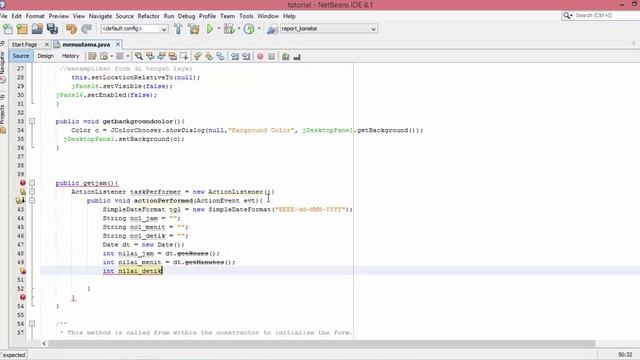Switch editor to Source view
The height and width of the screenshot is (360, 640).
click(x=21, y=56)
